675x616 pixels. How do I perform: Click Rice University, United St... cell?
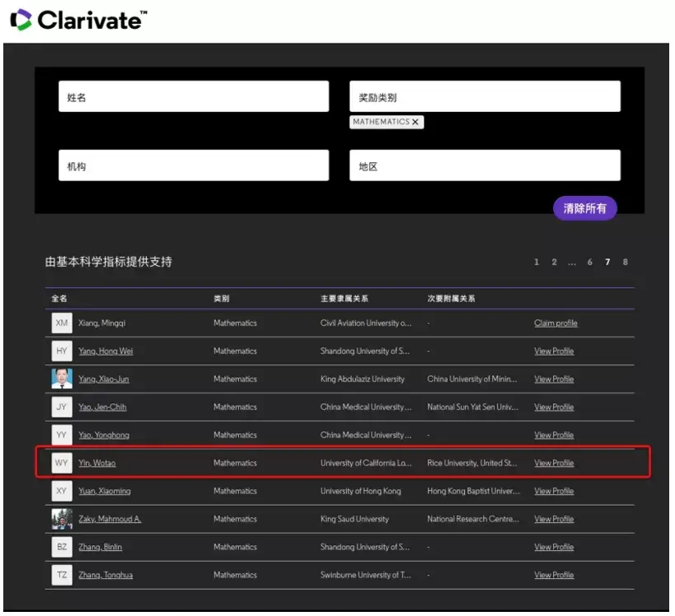tap(472, 463)
